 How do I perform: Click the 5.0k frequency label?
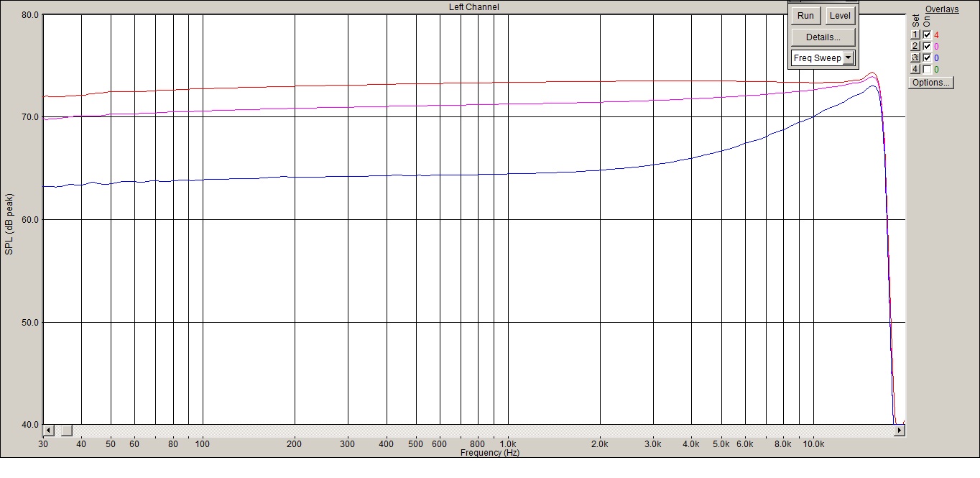(x=721, y=444)
